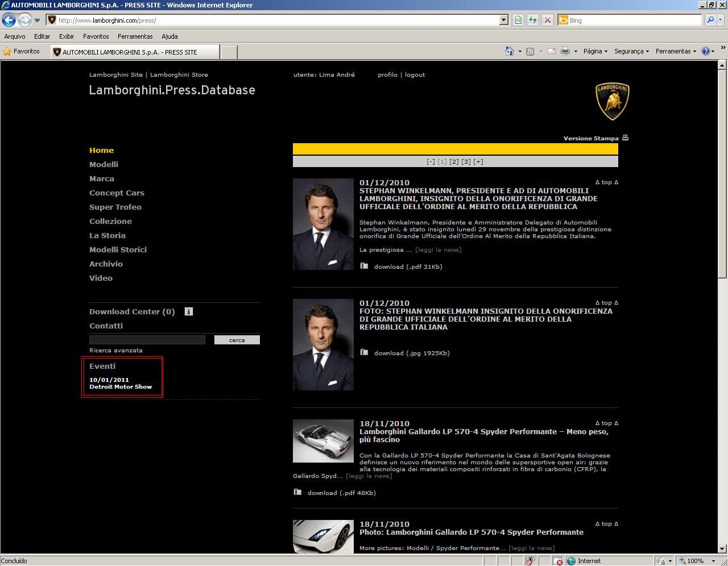Open the zoom level 100% dropdown
The height and width of the screenshot is (566, 728).
pyautogui.click(x=713, y=561)
